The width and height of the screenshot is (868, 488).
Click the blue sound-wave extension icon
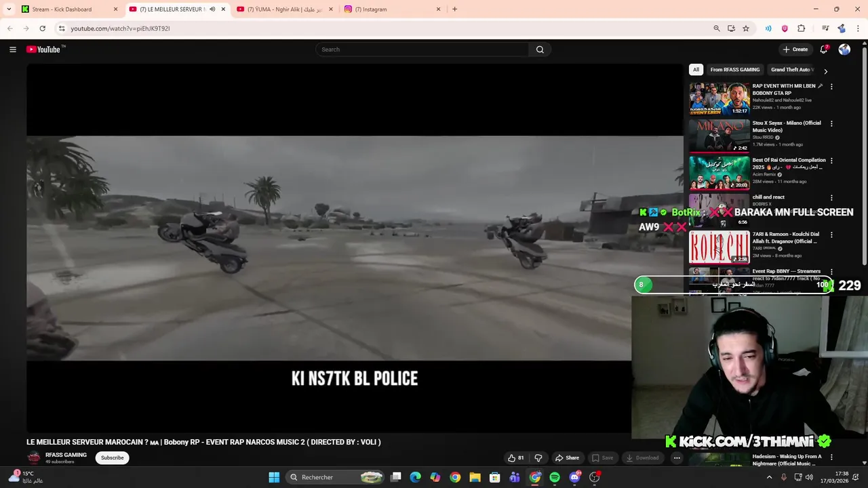pyautogui.click(x=768, y=28)
